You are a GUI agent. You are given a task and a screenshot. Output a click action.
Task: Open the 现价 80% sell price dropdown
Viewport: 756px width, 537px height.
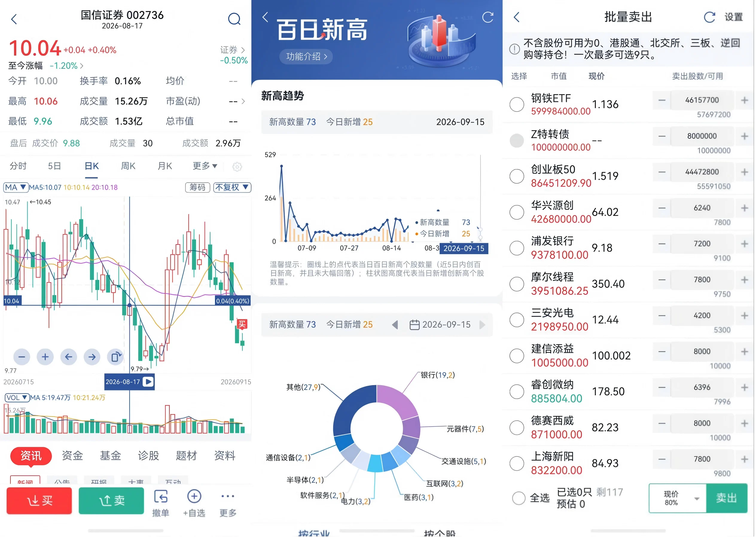click(678, 498)
